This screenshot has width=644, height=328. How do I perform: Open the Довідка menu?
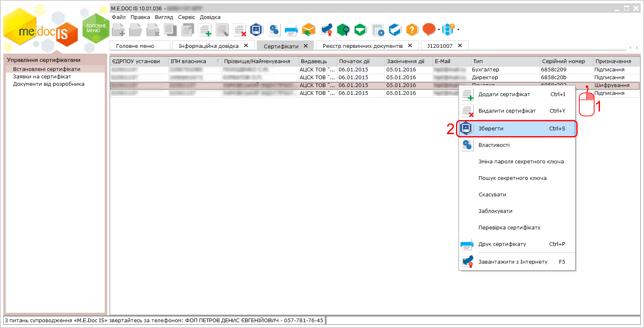click(x=210, y=17)
